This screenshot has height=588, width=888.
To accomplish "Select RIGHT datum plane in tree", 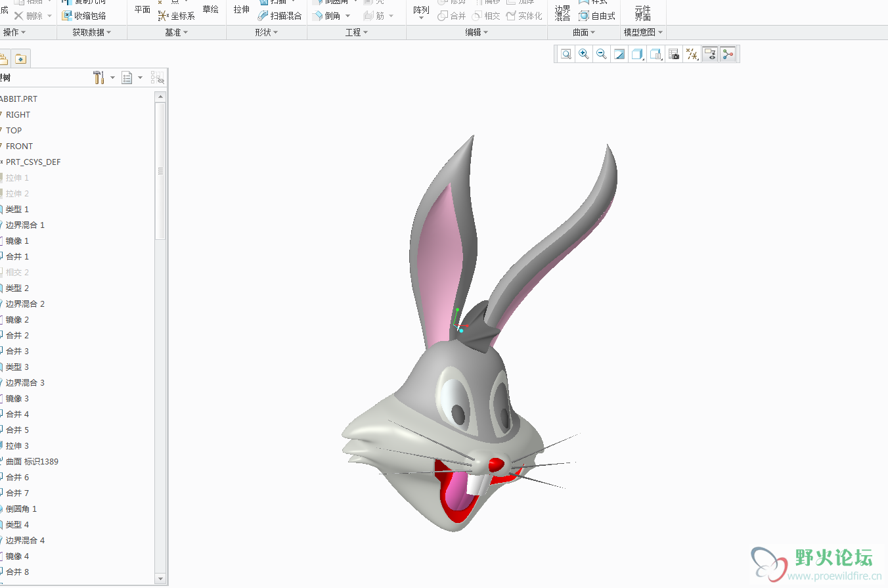I will pyautogui.click(x=18, y=114).
